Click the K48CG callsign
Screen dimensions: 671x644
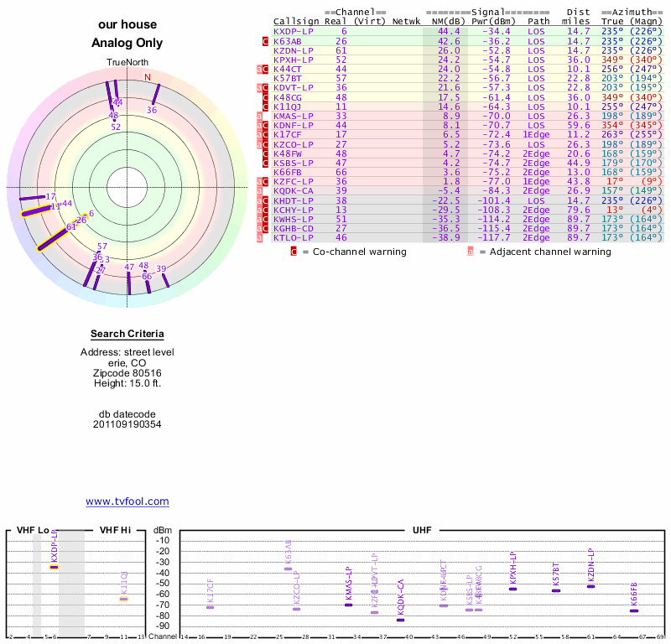(x=287, y=97)
